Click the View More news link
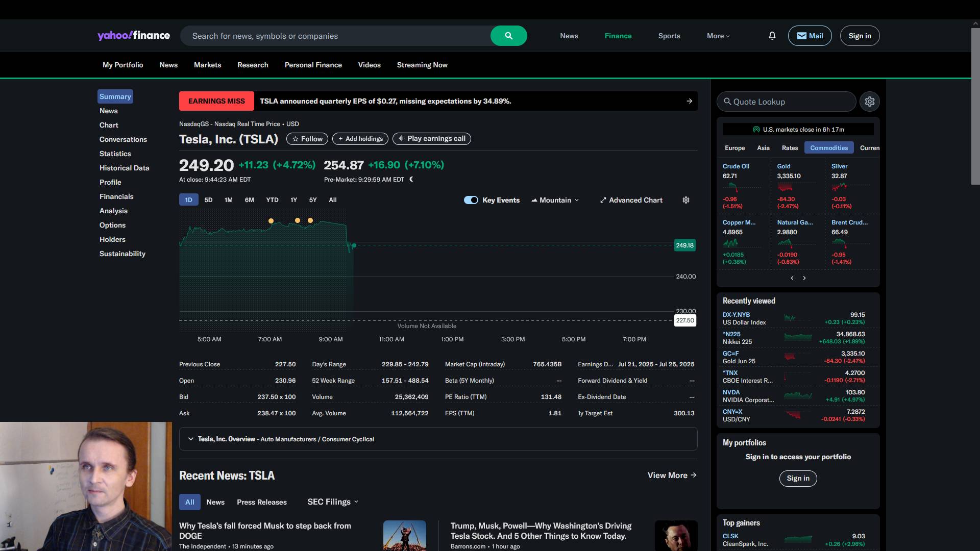Viewport: 980px width, 551px height. click(672, 475)
